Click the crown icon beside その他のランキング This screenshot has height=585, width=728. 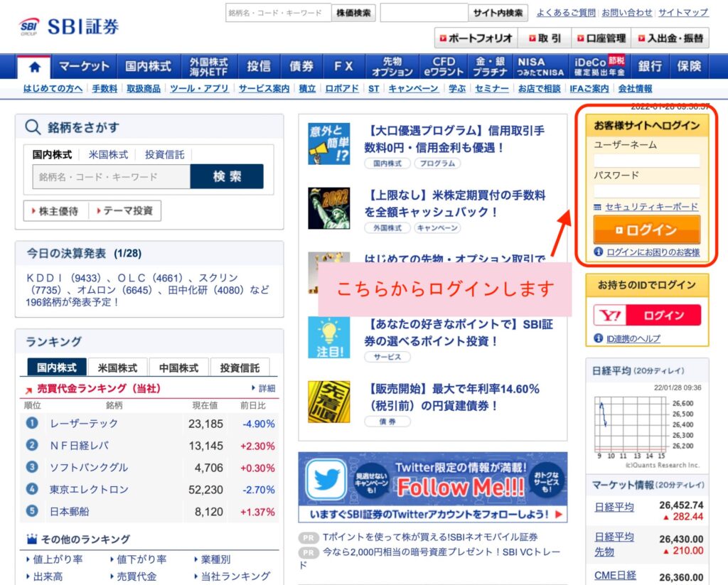[31, 539]
